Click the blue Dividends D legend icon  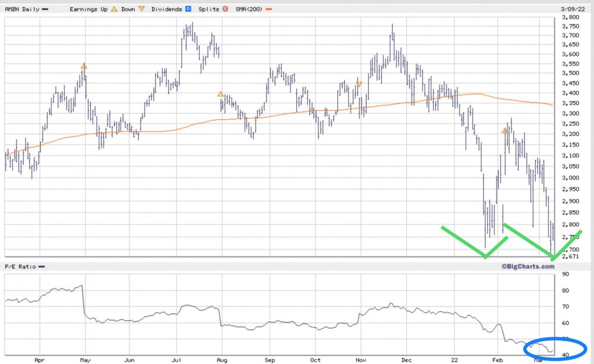[x=188, y=9]
